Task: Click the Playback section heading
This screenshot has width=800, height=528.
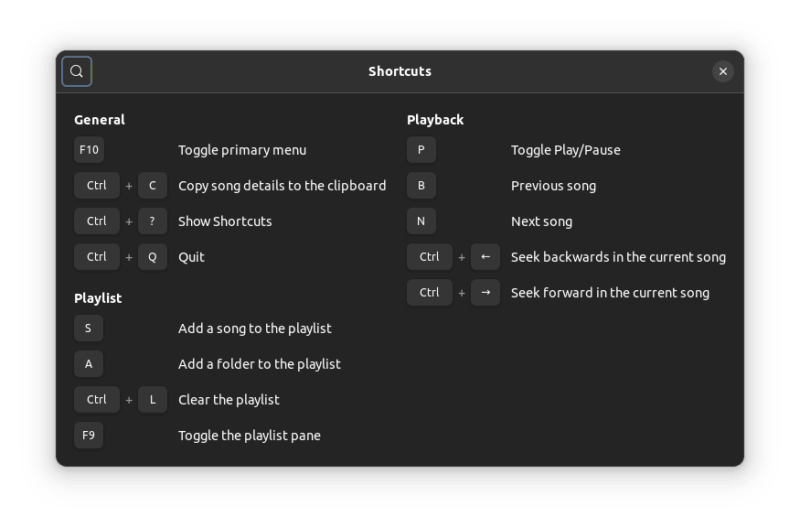Action: point(435,120)
